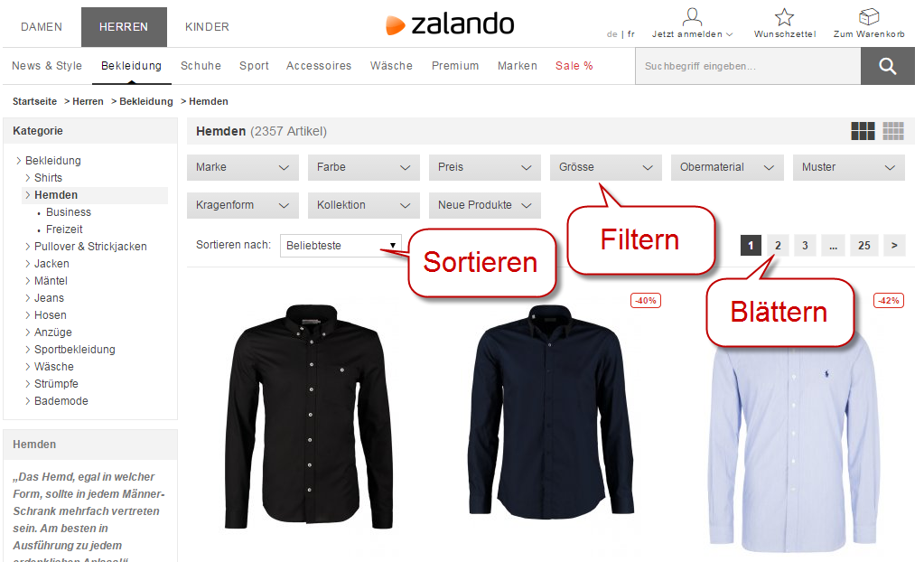The width and height of the screenshot is (924, 562).
Task: Open the Sale % menu item
Action: [574, 66]
